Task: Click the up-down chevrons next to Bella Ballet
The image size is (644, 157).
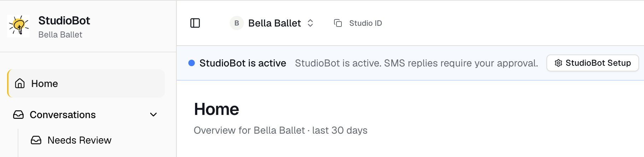Action: tap(310, 23)
